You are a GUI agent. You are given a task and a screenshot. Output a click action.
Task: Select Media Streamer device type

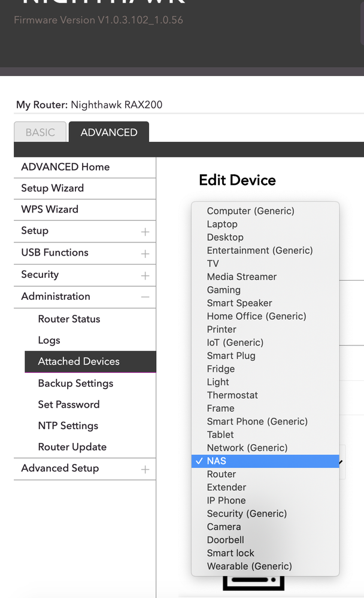tap(242, 277)
